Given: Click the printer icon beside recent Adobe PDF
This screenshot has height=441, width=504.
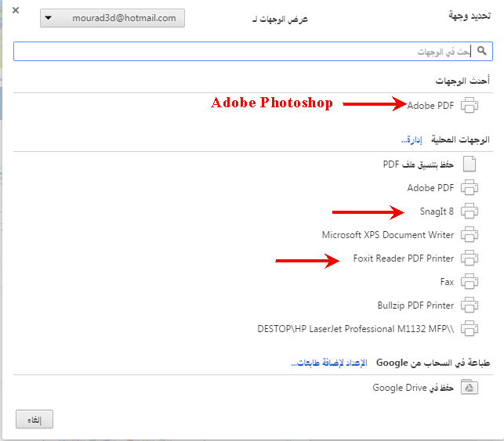Looking at the screenshot, I should tap(470, 105).
